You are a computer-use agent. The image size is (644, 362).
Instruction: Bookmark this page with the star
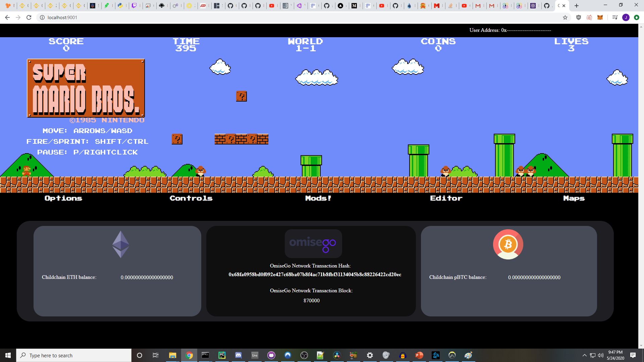[x=565, y=17]
